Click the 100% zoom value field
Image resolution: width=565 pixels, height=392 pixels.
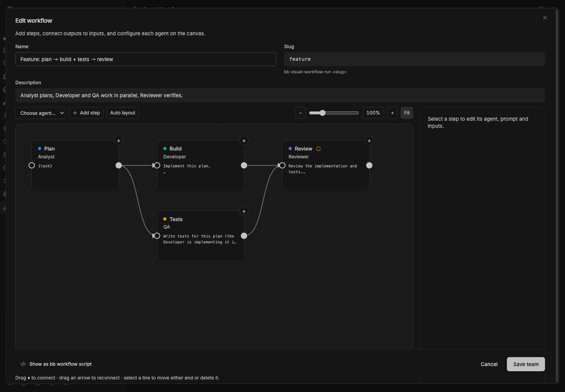373,113
